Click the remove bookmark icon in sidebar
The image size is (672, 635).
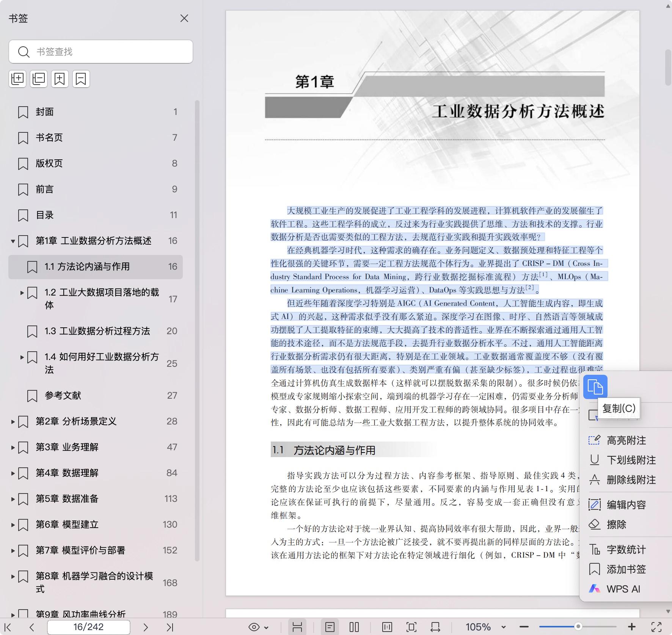pyautogui.click(x=81, y=79)
